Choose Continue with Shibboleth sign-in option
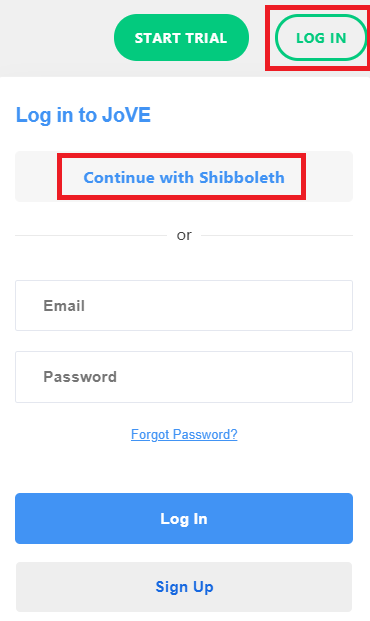 pyautogui.click(x=184, y=177)
